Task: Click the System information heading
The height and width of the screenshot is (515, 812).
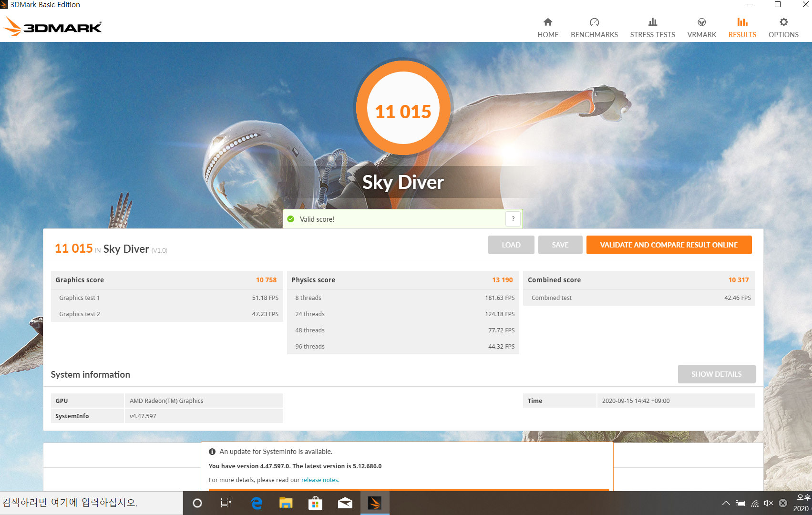Action: tap(91, 374)
